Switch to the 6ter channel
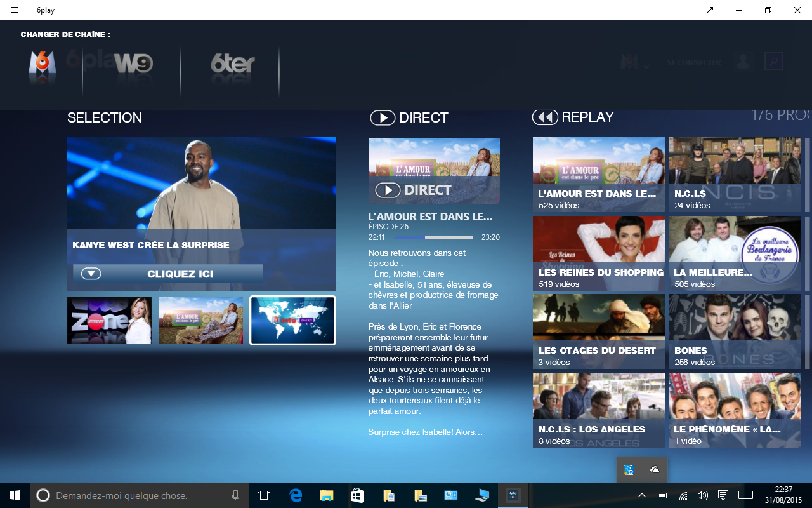Viewport: 812px width, 508px height. (x=233, y=64)
